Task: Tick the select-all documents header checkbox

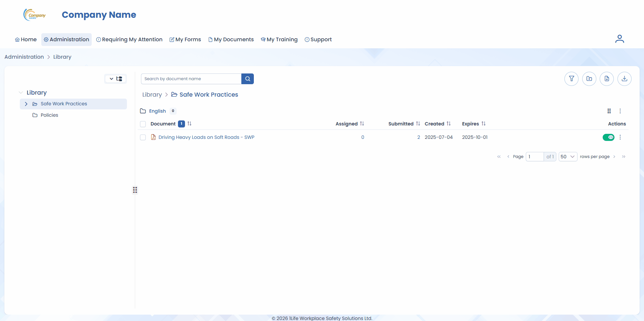Action: point(143,124)
